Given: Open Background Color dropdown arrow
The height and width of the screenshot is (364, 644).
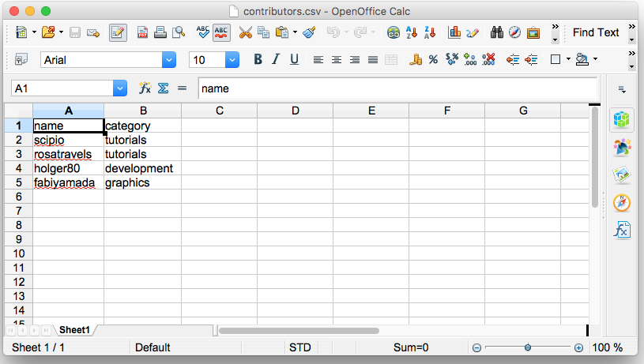Looking at the screenshot, I should (595, 59).
